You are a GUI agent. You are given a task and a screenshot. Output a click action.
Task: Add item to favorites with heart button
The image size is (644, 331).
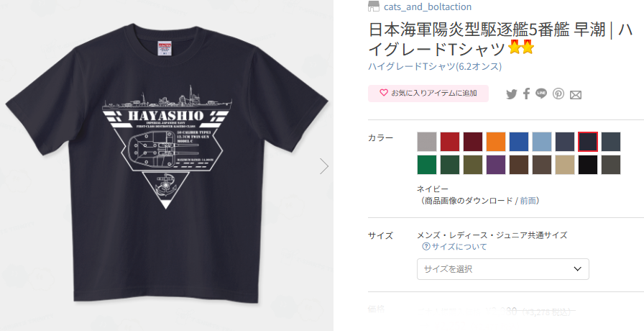pyautogui.click(x=428, y=94)
